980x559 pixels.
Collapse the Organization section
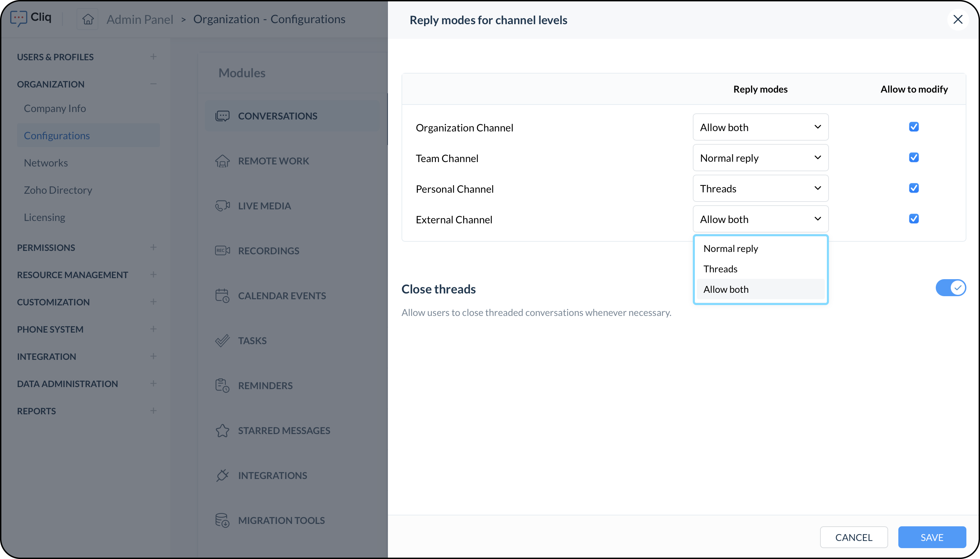click(x=153, y=84)
